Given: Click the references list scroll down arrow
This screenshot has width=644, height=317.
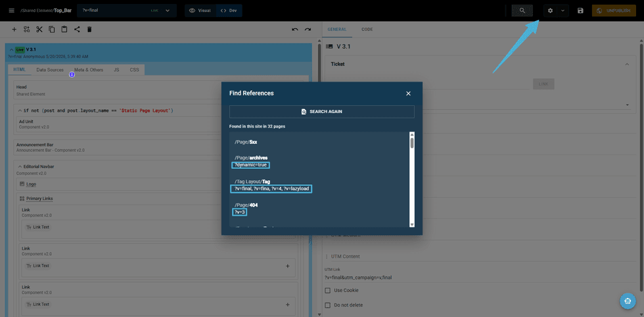Looking at the screenshot, I should coord(412,224).
